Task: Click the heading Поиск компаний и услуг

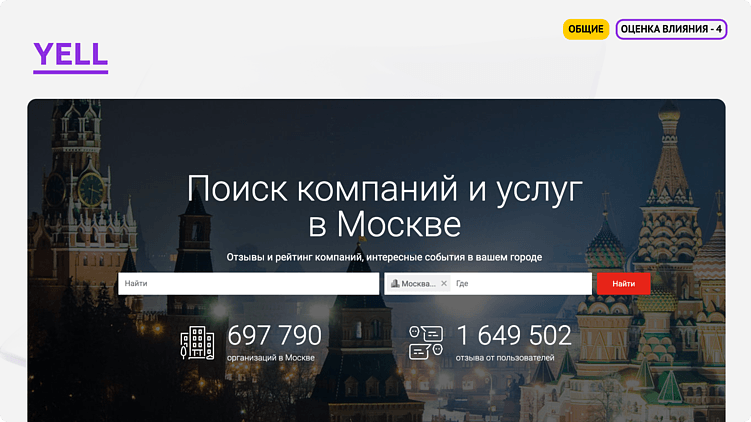Action: coord(385,189)
